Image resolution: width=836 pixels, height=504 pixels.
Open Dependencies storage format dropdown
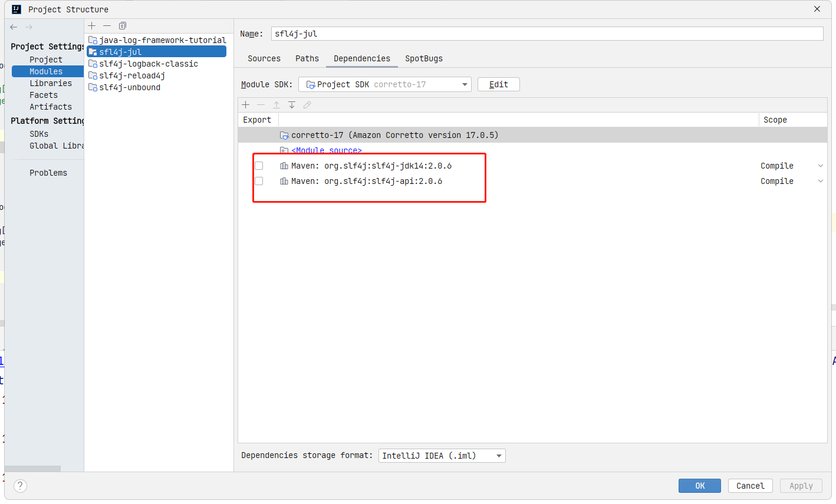pyautogui.click(x=442, y=456)
